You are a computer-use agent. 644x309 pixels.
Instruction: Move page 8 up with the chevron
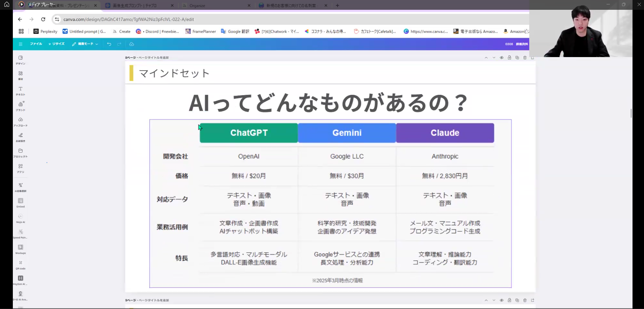coord(486,58)
